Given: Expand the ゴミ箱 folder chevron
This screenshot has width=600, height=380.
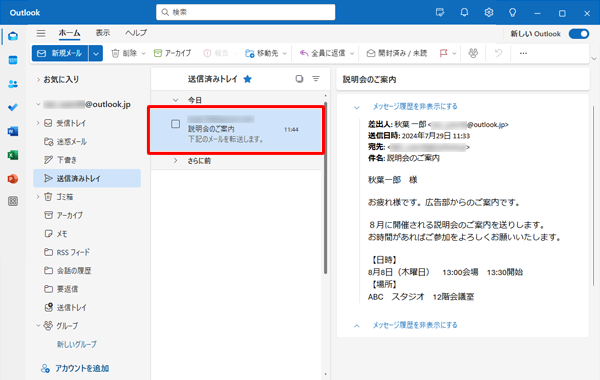Looking at the screenshot, I should click(x=38, y=197).
